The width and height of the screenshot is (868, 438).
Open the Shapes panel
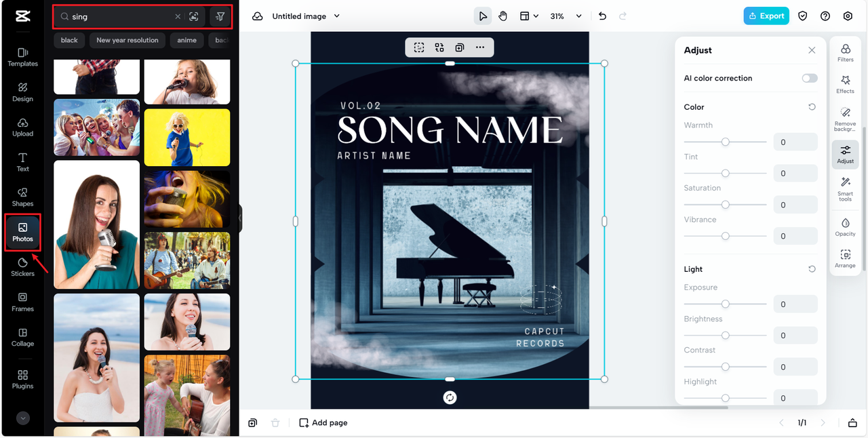[22, 197]
